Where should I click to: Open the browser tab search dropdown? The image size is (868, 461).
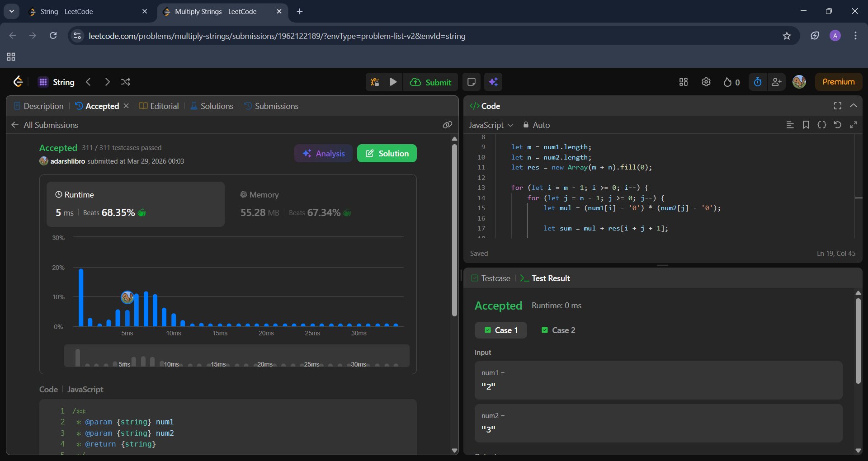(12, 11)
